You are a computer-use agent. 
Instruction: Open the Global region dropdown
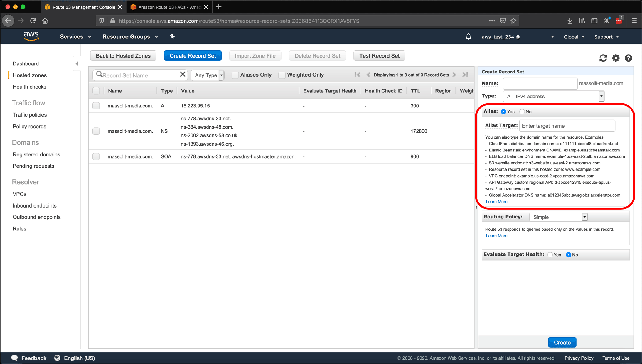574,37
